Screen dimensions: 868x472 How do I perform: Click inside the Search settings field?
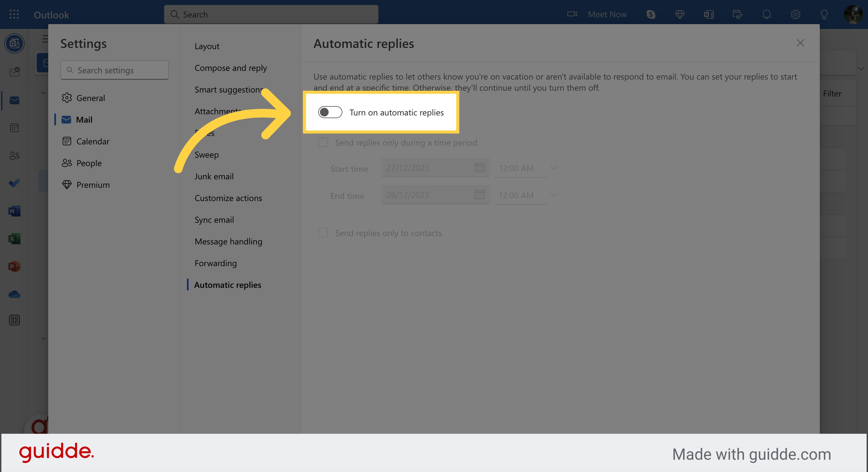[114, 70]
